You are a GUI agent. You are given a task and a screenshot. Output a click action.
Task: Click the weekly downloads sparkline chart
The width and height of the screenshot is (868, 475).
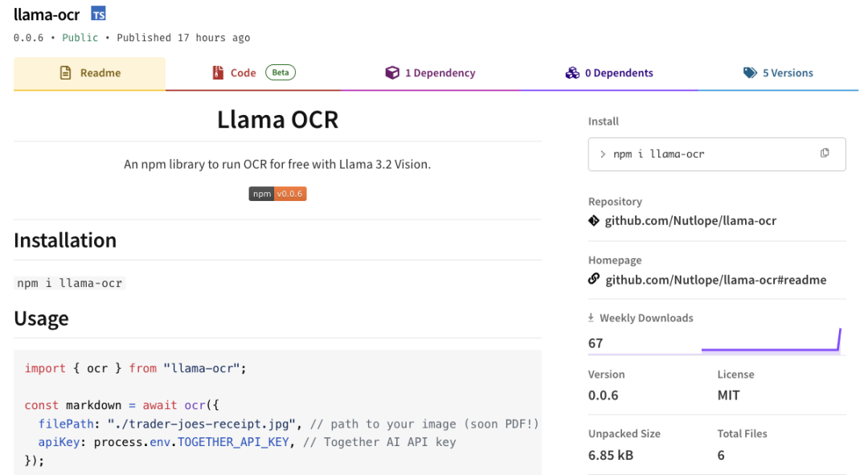(x=771, y=345)
